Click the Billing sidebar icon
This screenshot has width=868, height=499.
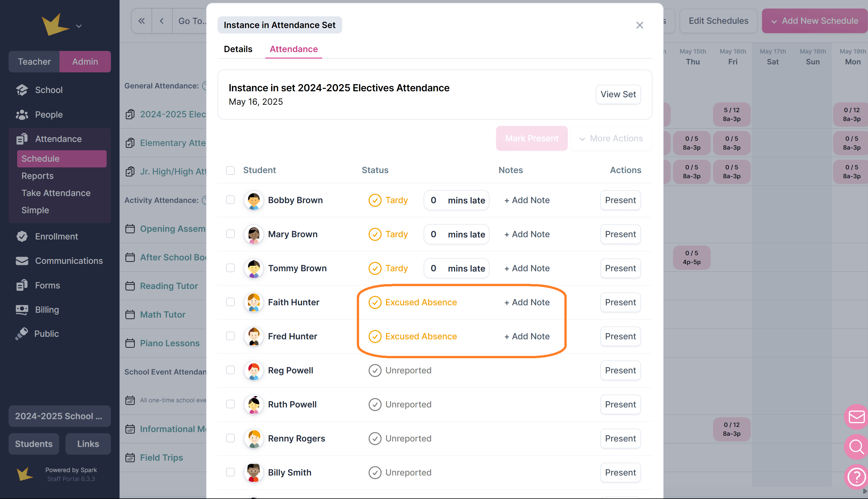pyautogui.click(x=22, y=310)
